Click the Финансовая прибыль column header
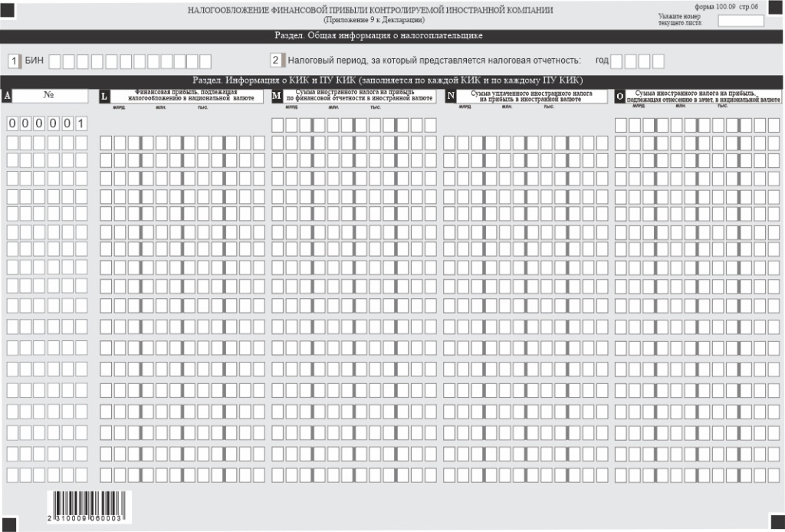Screen dimensions: 785x532 (187, 96)
